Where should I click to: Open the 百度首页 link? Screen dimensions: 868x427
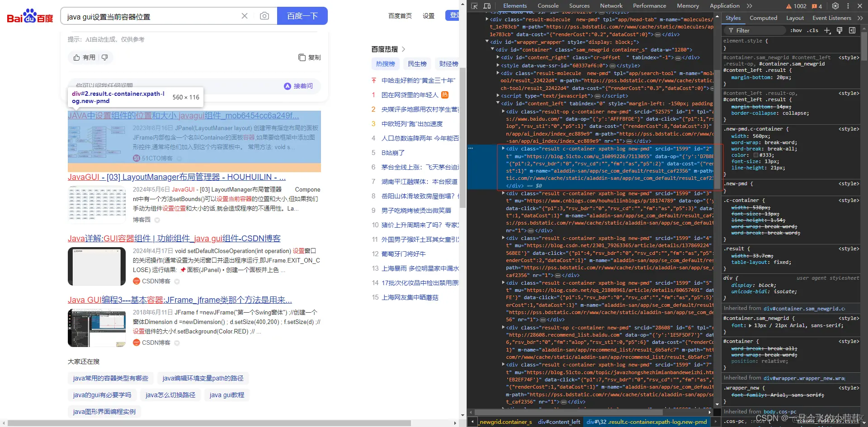[x=400, y=16]
